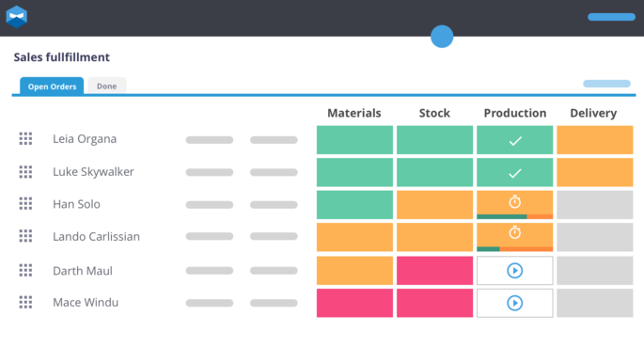Click Lando Carlissian's grey Delivery cell

595,237
